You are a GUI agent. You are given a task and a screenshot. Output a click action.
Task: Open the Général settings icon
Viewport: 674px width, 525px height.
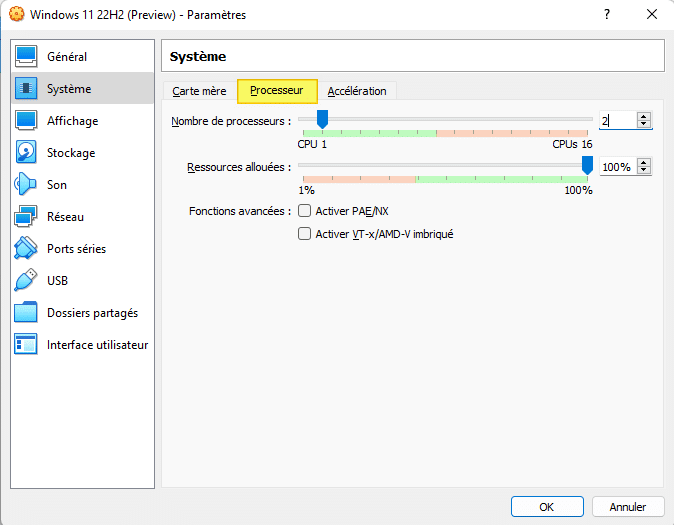[26, 57]
